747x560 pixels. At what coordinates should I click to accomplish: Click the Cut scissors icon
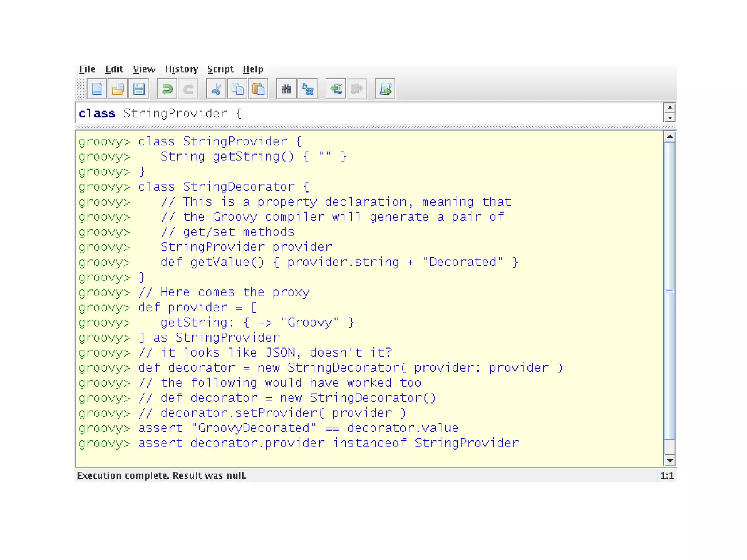(216, 89)
